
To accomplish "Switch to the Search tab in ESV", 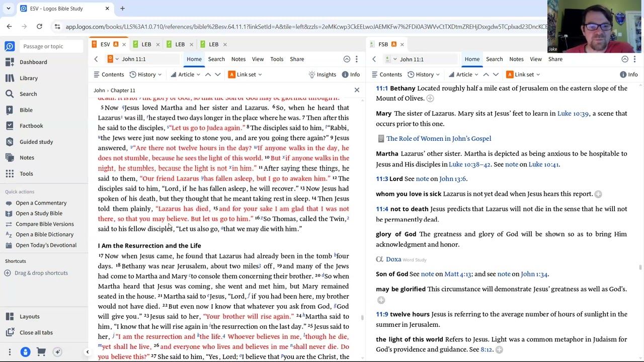I will 216,59.
